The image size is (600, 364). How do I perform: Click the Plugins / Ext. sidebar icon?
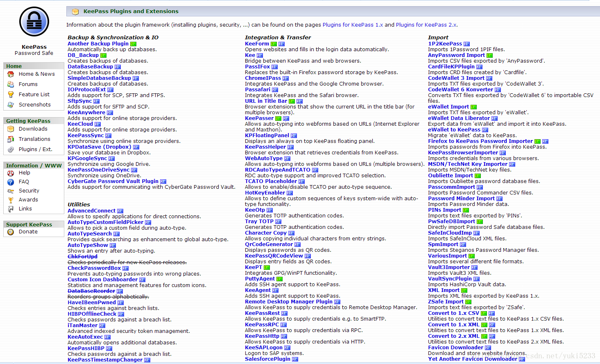click(x=11, y=149)
